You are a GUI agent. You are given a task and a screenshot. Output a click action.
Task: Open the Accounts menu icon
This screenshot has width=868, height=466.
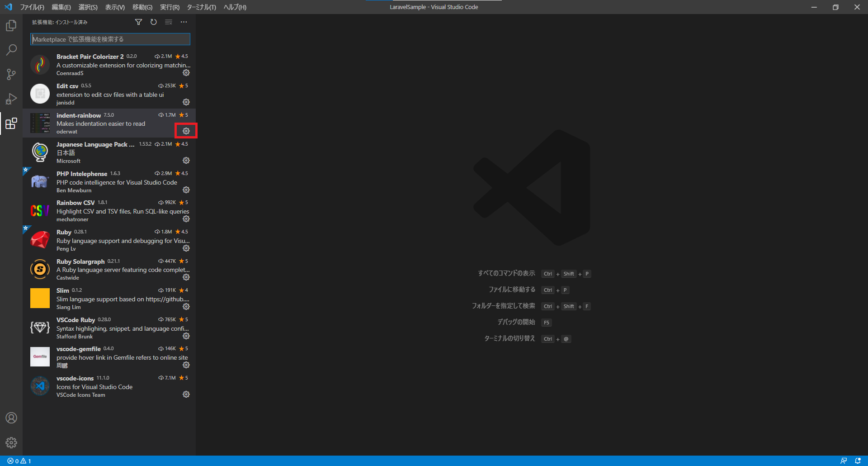click(x=11, y=418)
